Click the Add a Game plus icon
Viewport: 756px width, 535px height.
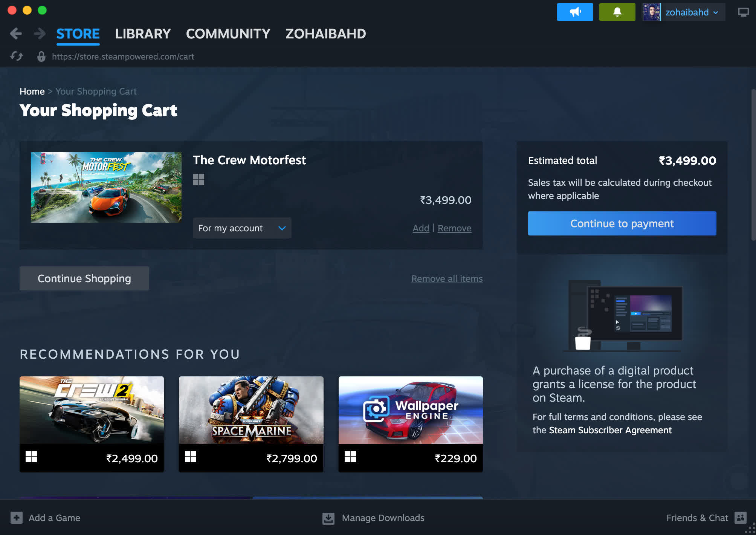coord(17,518)
